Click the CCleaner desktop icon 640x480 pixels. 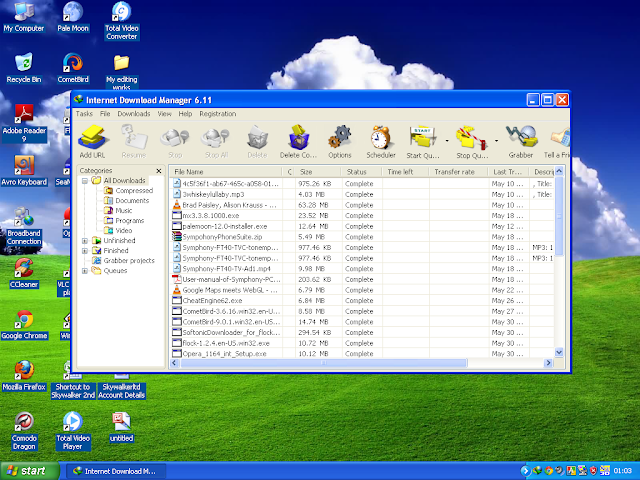click(x=24, y=268)
